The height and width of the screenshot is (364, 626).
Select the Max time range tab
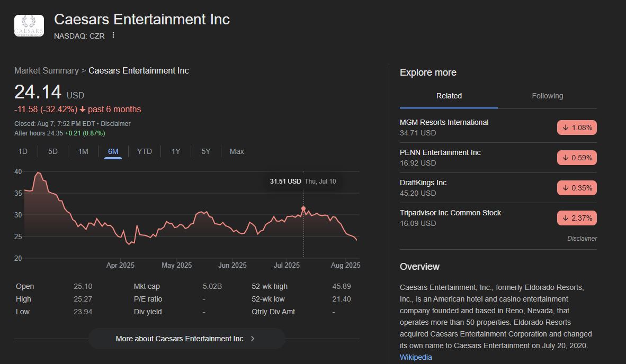click(x=237, y=151)
